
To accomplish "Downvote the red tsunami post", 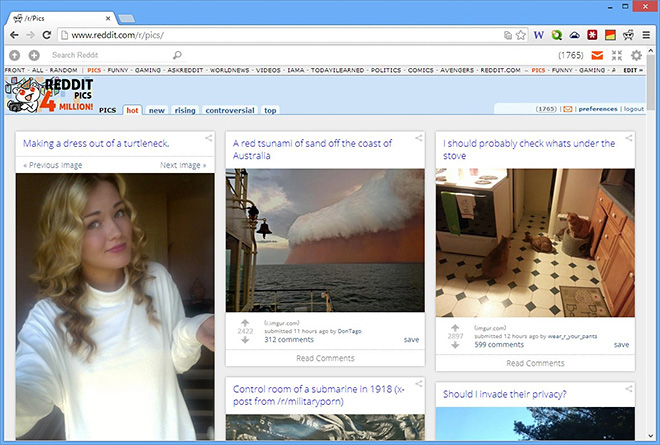I will pos(245,340).
